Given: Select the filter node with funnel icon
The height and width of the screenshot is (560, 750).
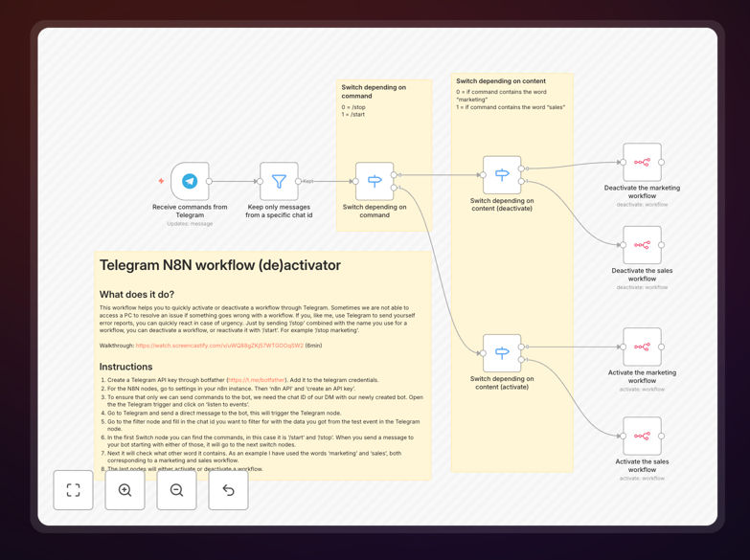Looking at the screenshot, I should coord(279,181).
